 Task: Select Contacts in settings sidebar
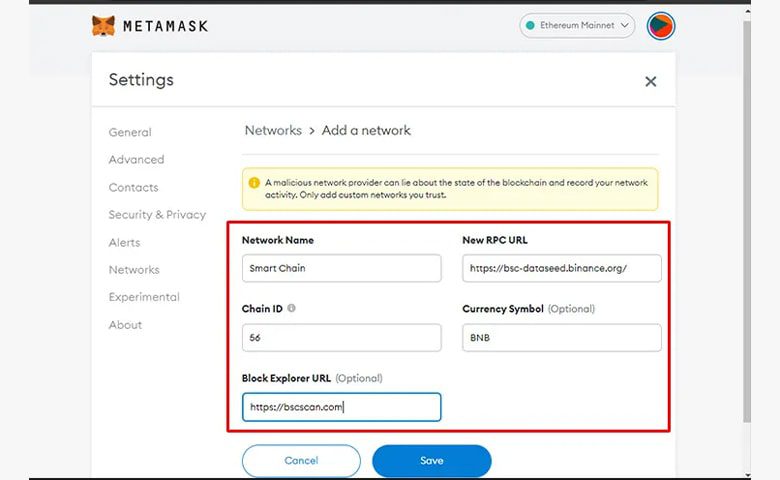(x=133, y=188)
